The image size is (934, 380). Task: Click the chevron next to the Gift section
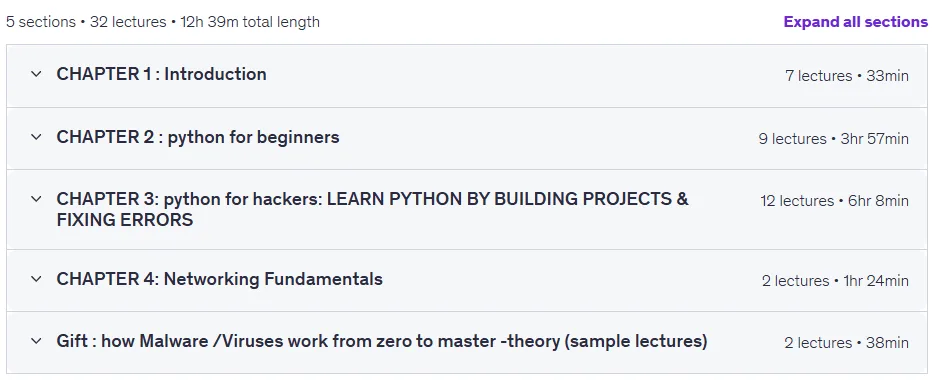pos(36,341)
